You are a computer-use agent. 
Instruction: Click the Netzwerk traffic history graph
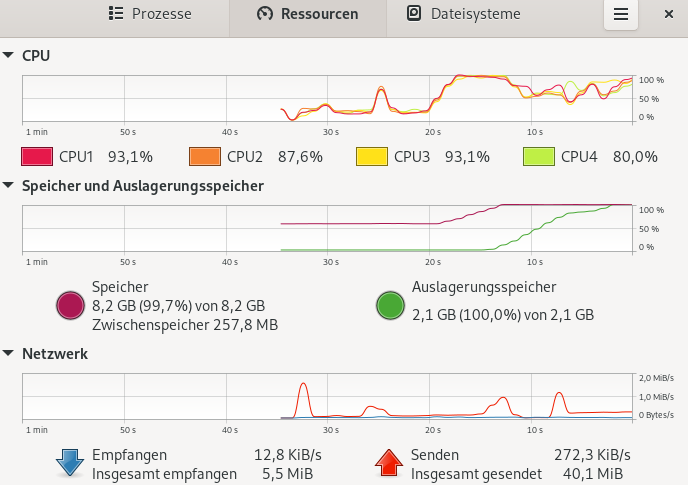328,396
